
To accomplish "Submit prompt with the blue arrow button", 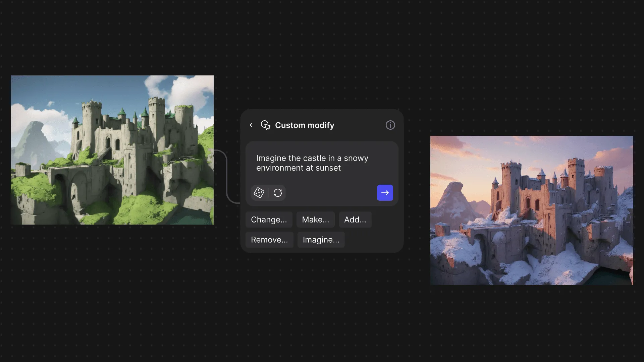I will pyautogui.click(x=385, y=193).
